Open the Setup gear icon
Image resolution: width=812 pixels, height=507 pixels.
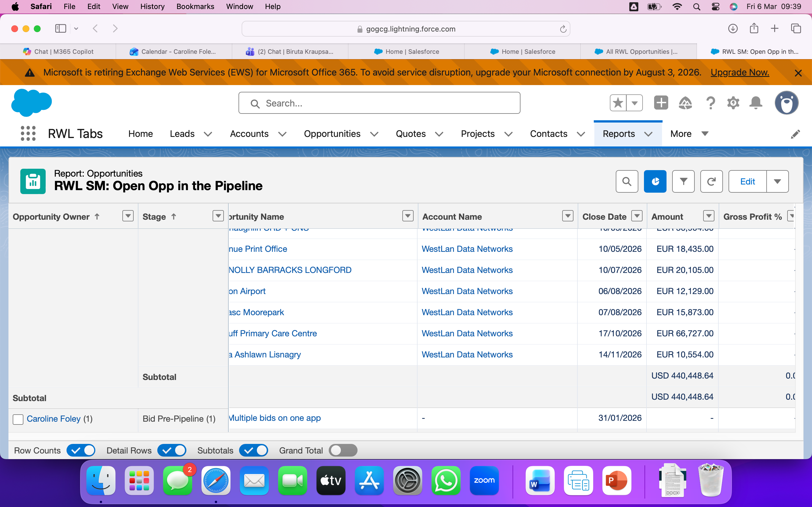(x=733, y=103)
